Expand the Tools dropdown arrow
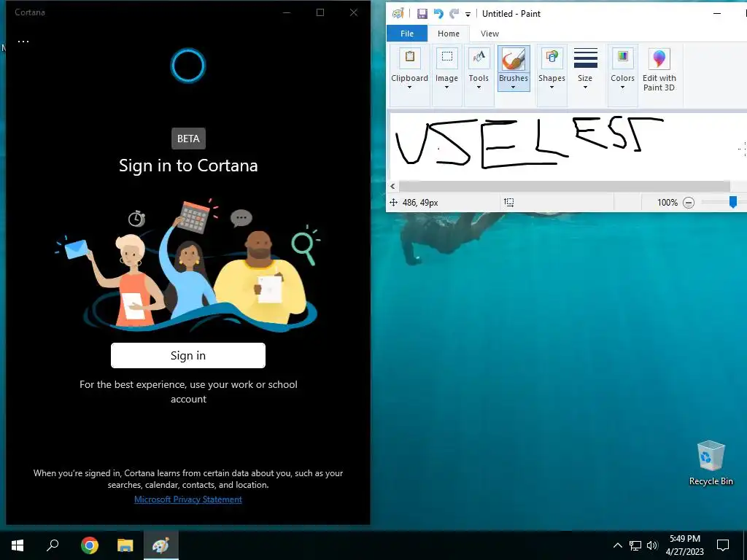Screen dimensions: 747x560 479,87
